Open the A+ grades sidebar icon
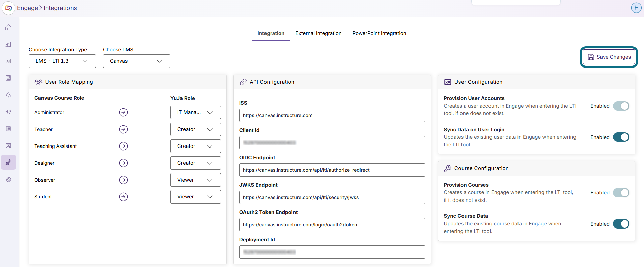 8,61
